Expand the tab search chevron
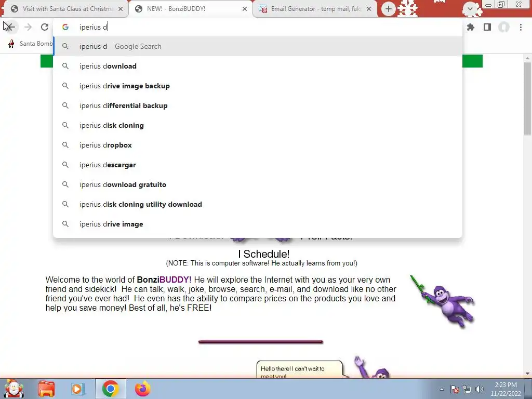 (x=470, y=9)
